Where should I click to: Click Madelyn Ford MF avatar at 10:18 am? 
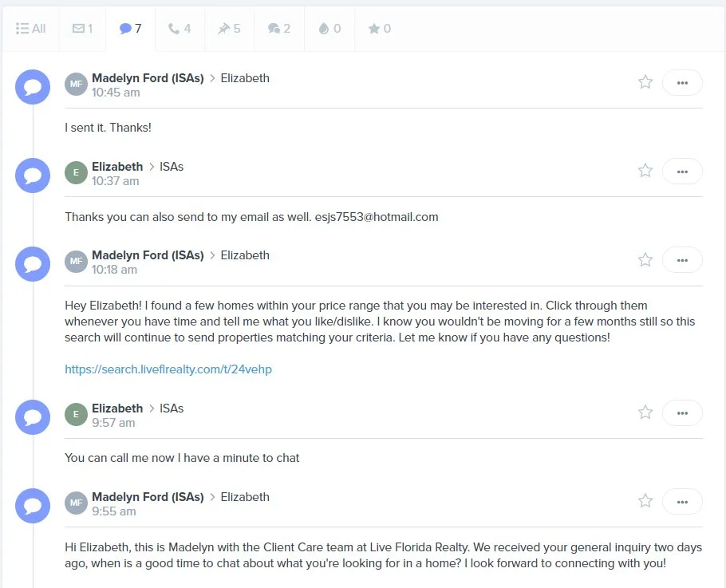click(76, 262)
